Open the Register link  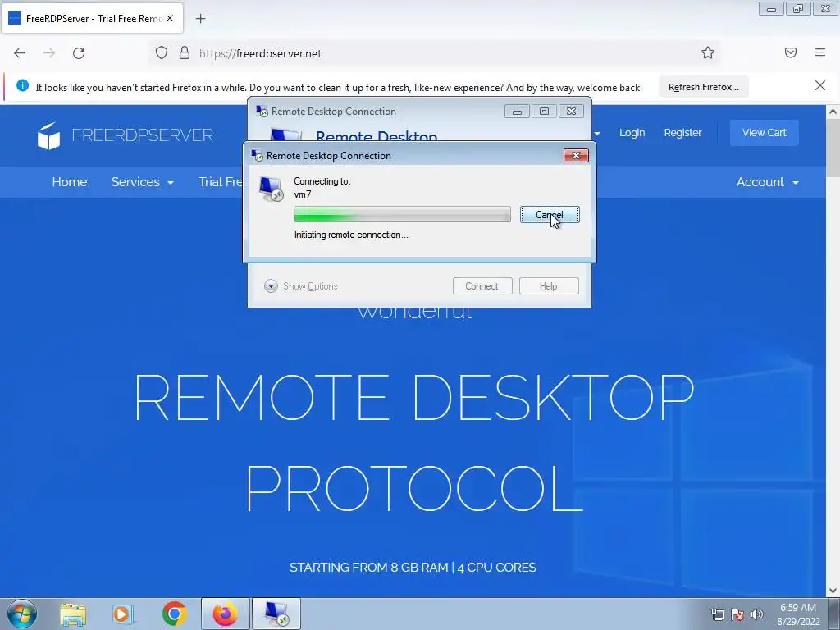click(x=682, y=133)
